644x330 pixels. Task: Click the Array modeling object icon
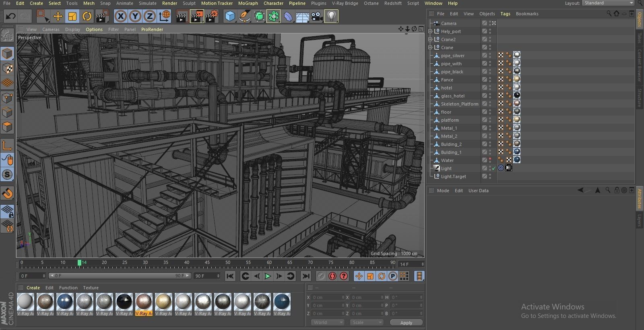274,17
